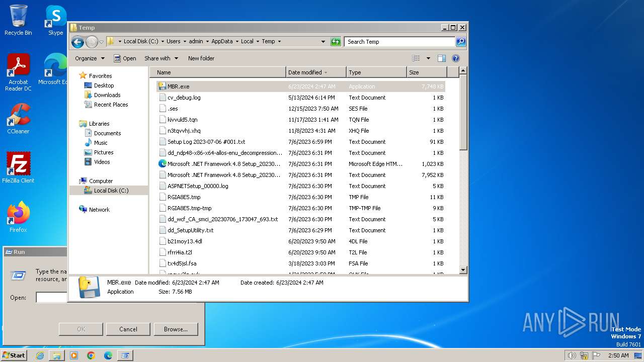Click the search magnifier icon

460,42
